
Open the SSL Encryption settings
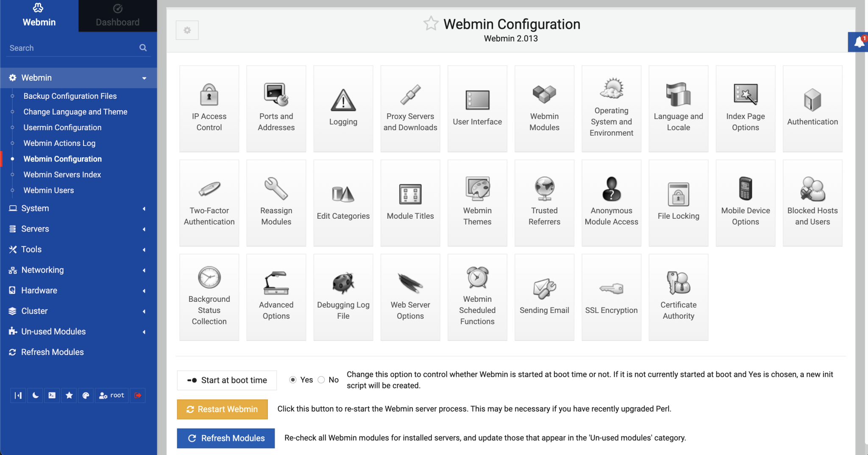point(611,296)
